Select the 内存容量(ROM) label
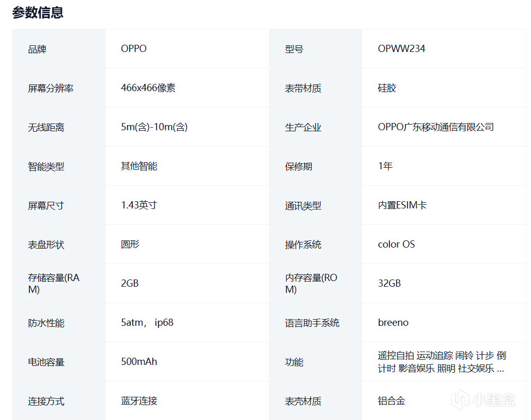Viewport: 531px width, 420px height. click(311, 284)
